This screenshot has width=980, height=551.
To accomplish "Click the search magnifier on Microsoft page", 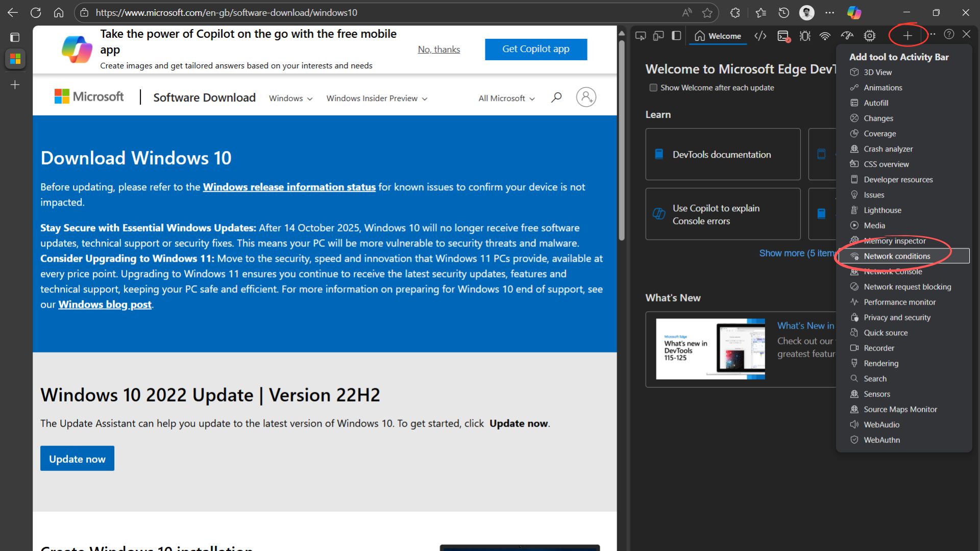I will [x=556, y=97].
